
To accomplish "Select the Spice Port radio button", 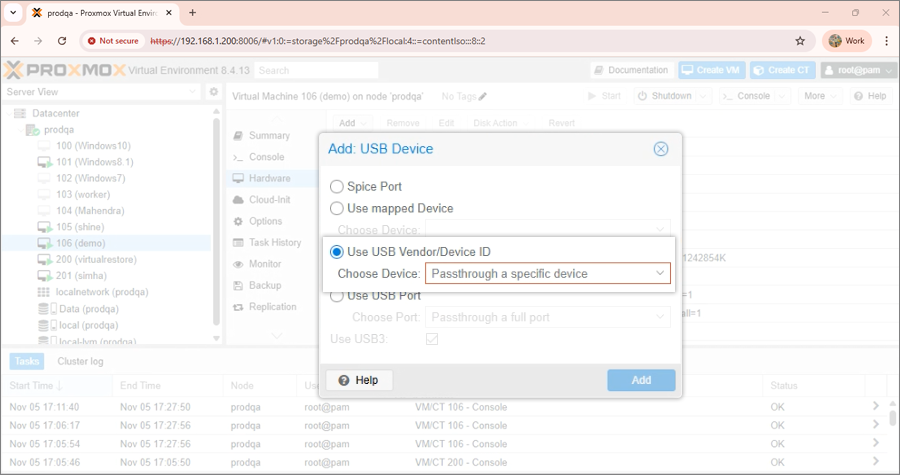I will coord(337,187).
